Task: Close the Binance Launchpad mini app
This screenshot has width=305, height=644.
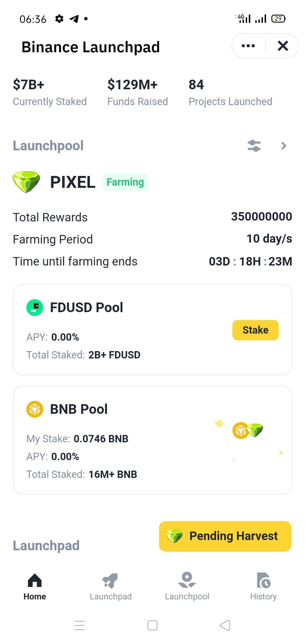Action: [x=283, y=46]
